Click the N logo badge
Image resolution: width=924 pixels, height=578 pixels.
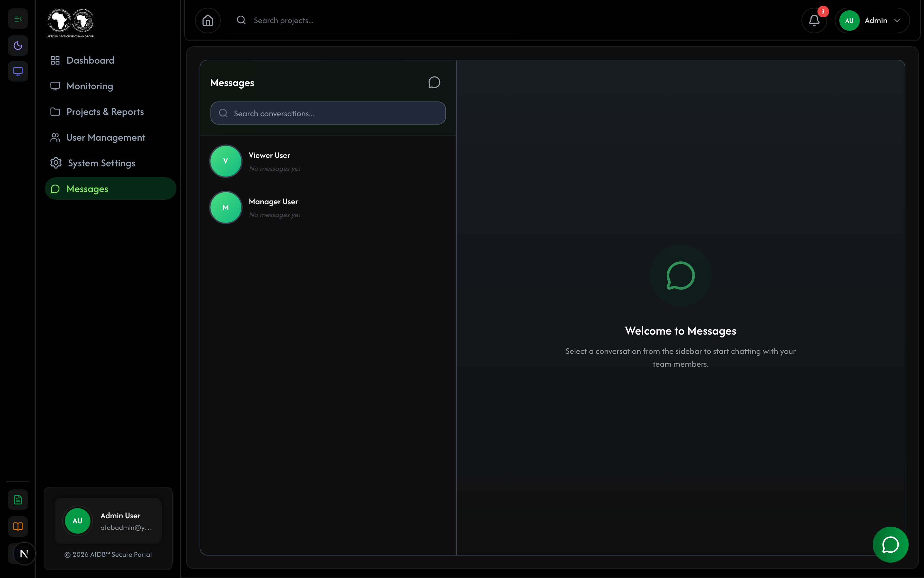24,554
